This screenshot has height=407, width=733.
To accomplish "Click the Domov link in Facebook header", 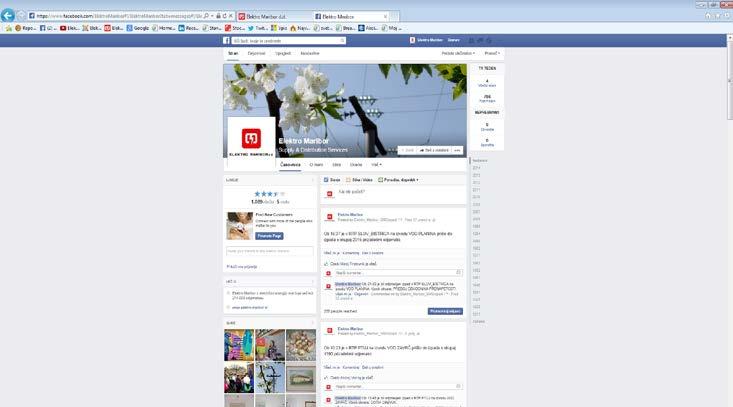I will [x=453, y=41].
